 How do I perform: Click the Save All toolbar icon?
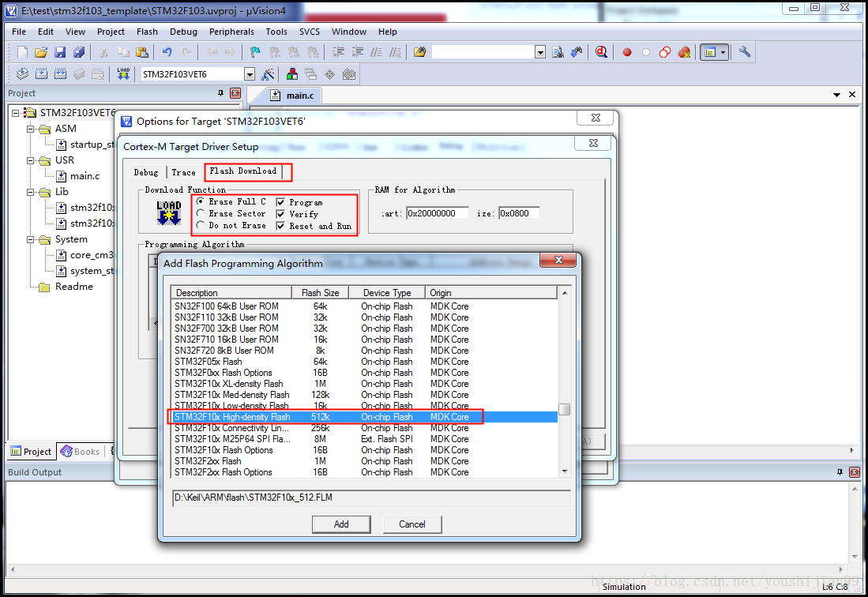(79, 52)
